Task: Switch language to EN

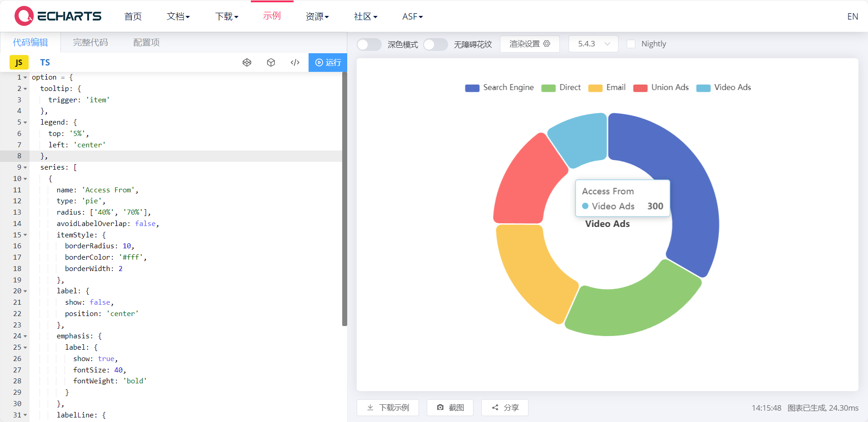Action: [x=853, y=16]
